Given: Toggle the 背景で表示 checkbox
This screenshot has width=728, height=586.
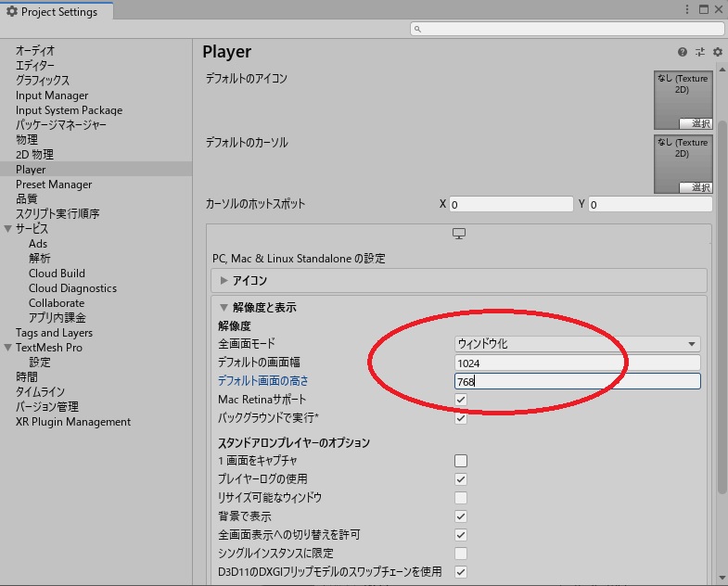Looking at the screenshot, I should tap(461, 516).
